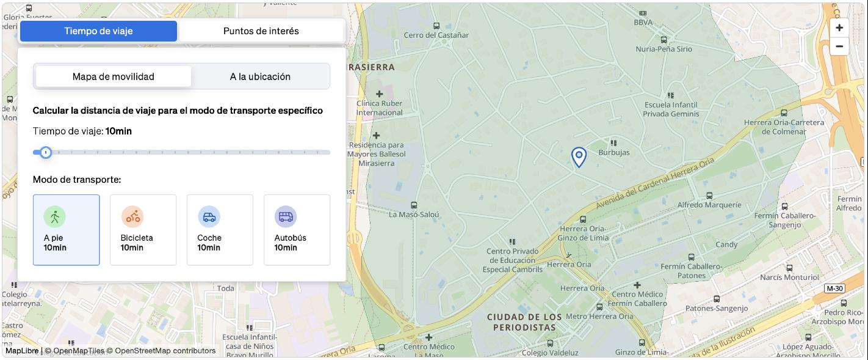Select the walking A pie icon
This screenshot has width=868, height=360.
coord(54,217)
